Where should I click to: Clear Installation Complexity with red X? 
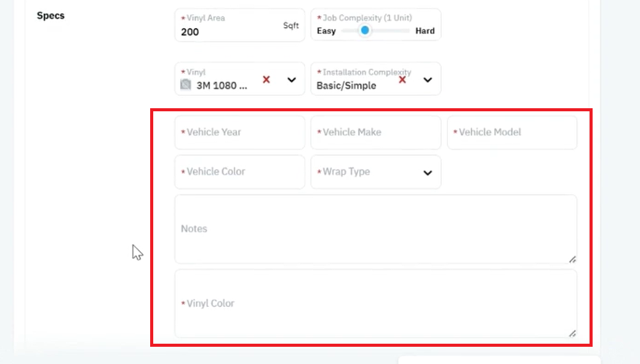click(x=402, y=79)
